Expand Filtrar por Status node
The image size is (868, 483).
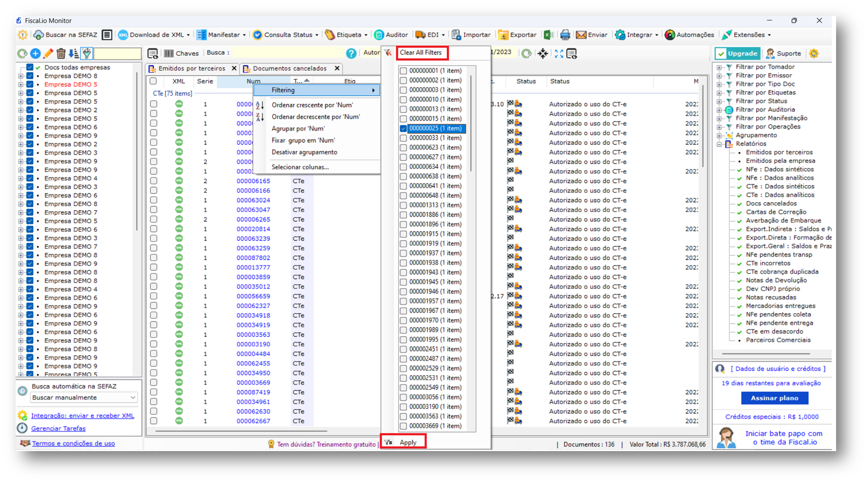tap(719, 101)
